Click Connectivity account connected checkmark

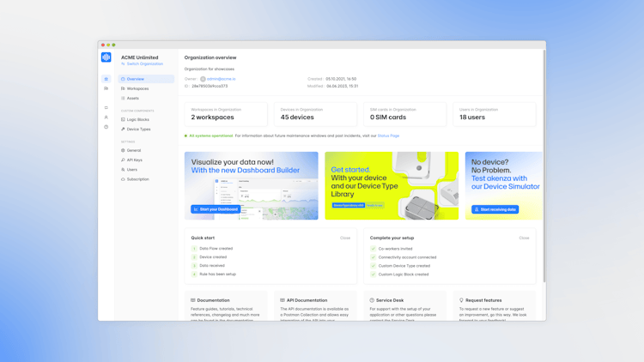373,257
